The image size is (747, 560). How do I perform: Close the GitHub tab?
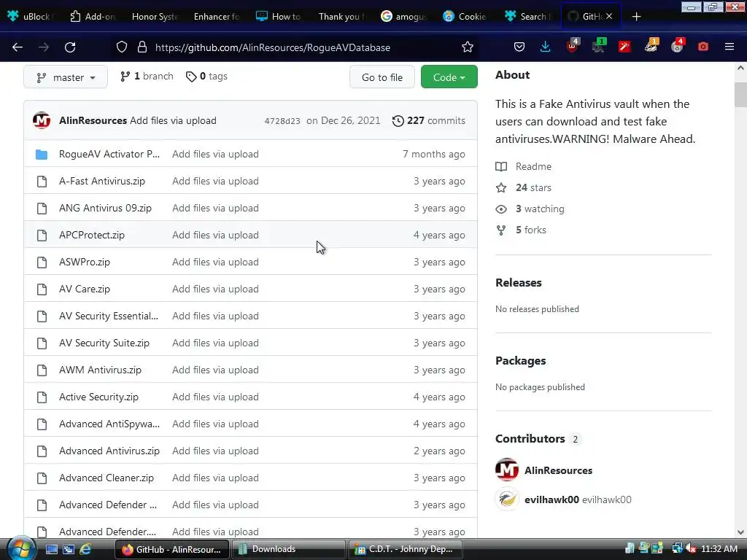point(609,17)
